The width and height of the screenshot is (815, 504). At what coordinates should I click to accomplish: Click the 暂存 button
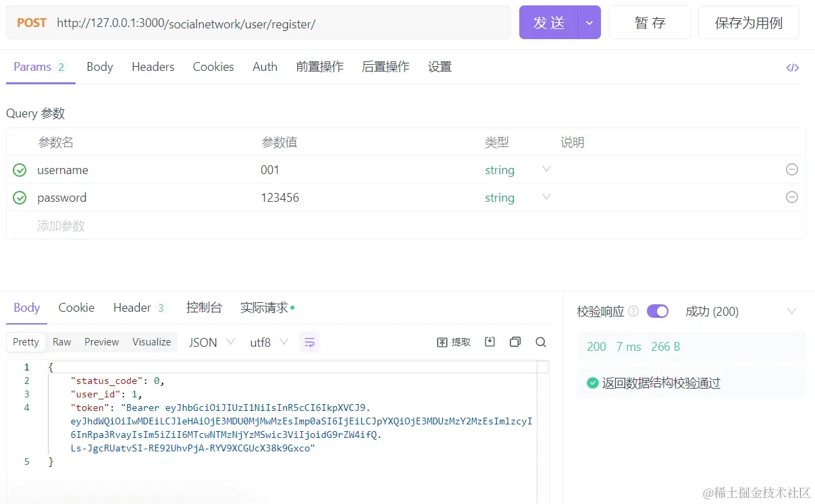click(650, 23)
